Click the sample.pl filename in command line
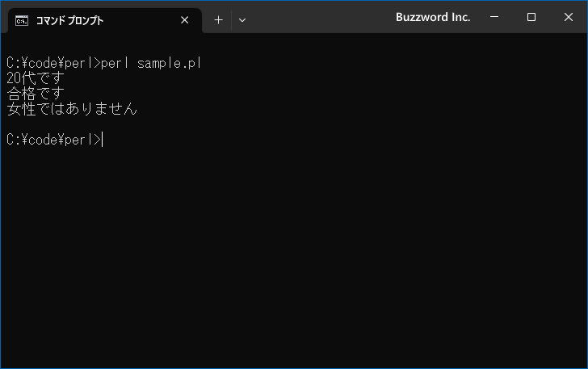Viewport: 588px width, 369px height. coord(170,63)
